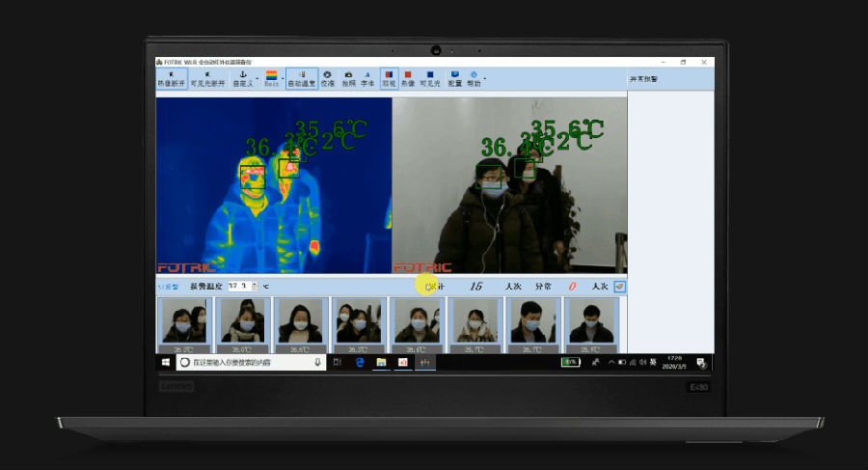Open File Explorer from the taskbar
This screenshot has width=868, height=470.
(381, 363)
